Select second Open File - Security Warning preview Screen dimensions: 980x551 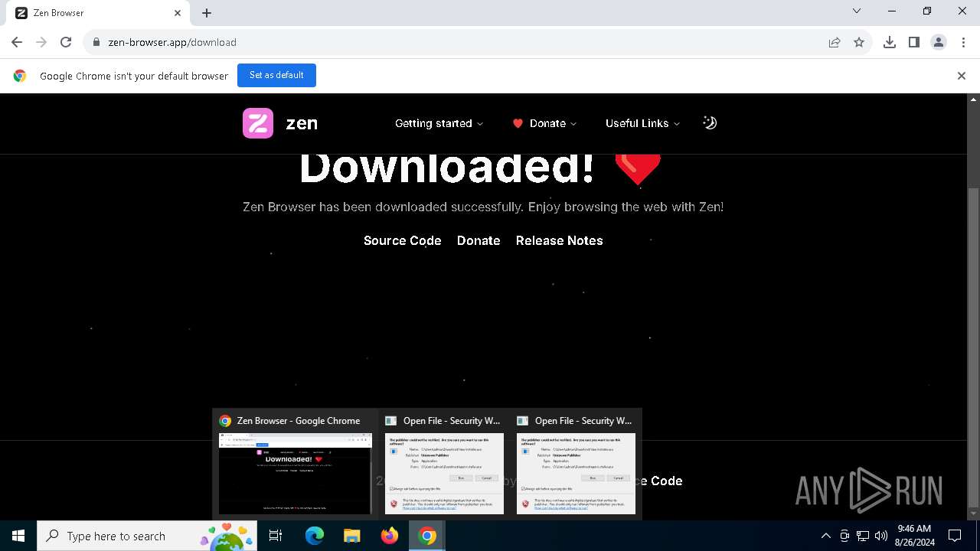576,464
